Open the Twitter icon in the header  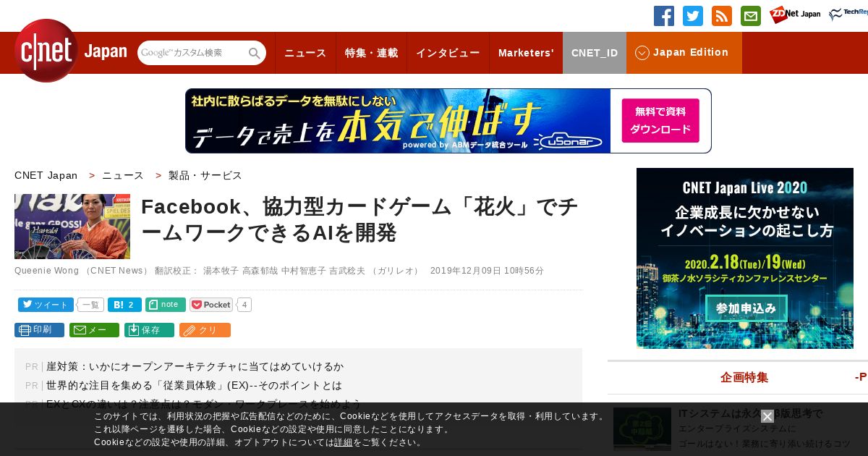click(693, 16)
